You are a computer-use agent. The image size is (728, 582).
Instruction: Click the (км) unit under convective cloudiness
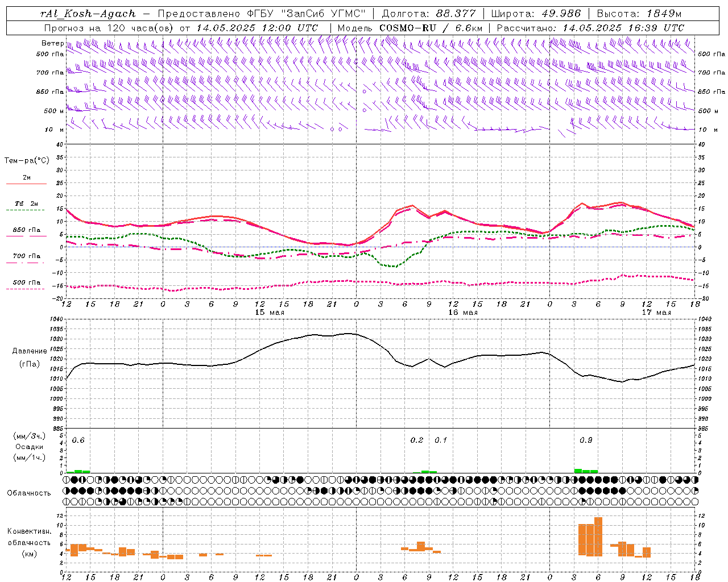(x=30, y=554)
